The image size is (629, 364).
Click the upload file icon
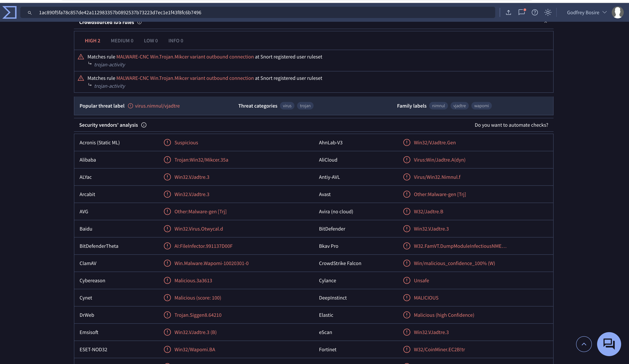click(509, 12)
